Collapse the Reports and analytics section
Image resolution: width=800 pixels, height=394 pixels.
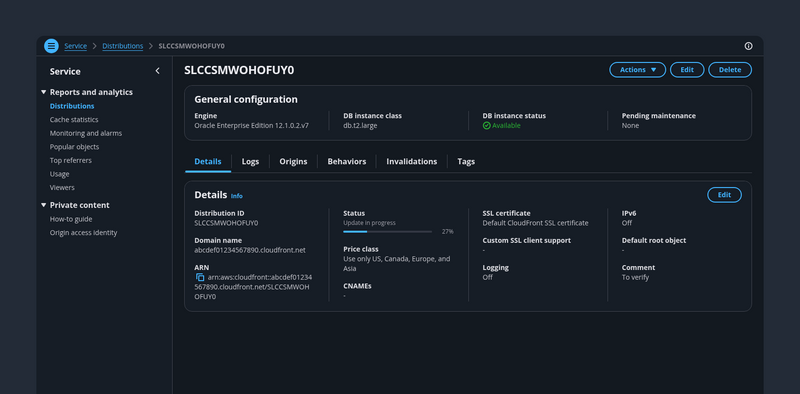[44, 92]
